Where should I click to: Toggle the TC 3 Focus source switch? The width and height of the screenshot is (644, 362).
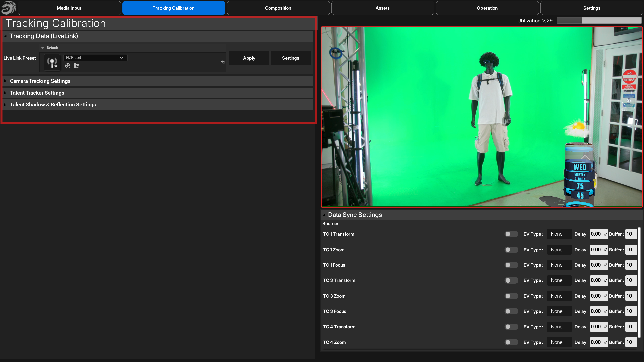click(x=511, y=311)
